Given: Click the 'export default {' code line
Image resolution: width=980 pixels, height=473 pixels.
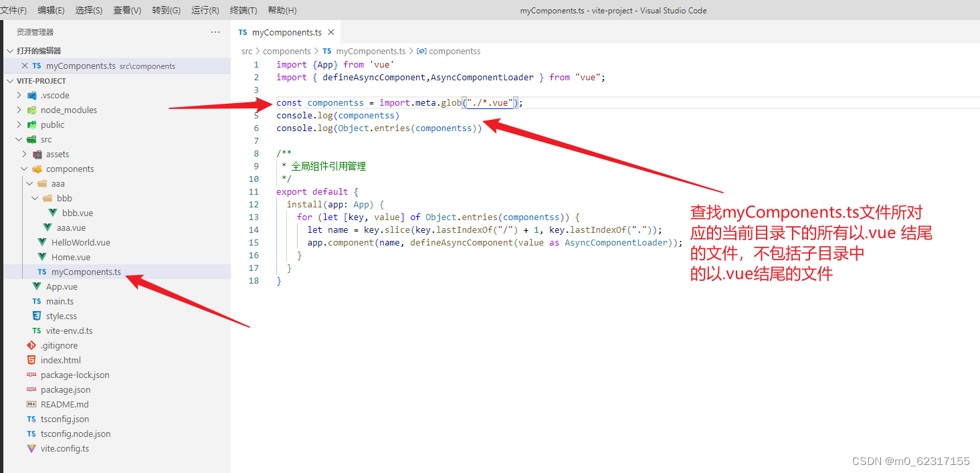Looking at the screenshot, I should (x=317, y=192).
